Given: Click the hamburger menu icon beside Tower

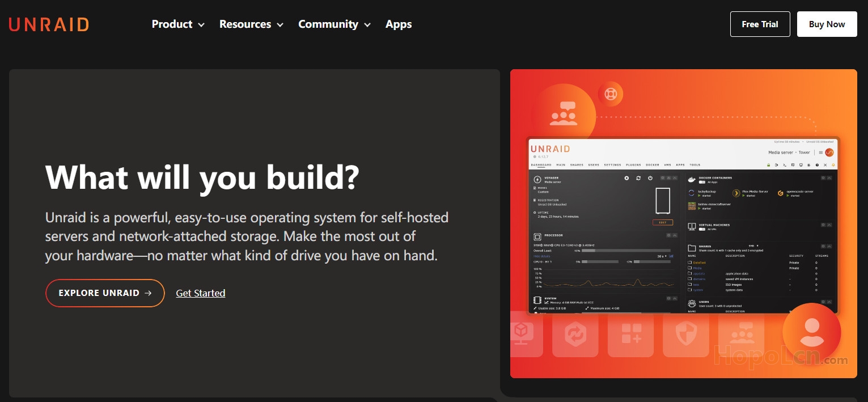Looking at the screenshot, I should click(821, 153).
